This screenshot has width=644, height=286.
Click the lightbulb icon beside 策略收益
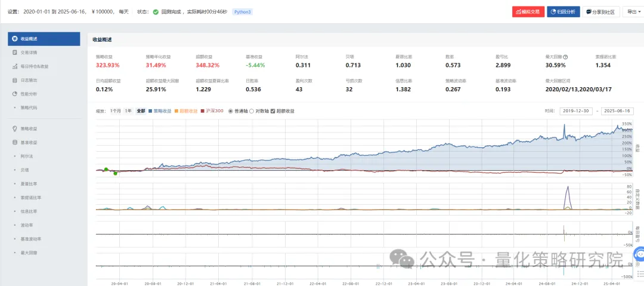(x=15, y=129)
